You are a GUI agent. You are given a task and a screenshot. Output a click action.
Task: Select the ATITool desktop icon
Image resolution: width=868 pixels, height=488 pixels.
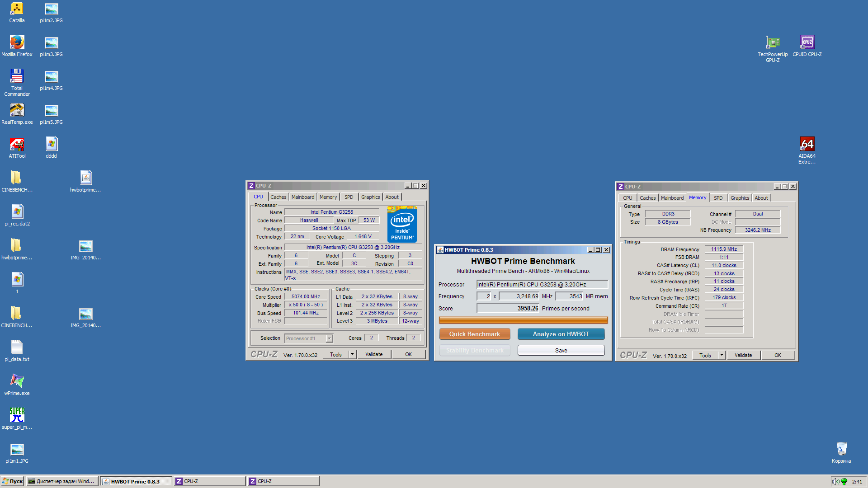(17, 148)
